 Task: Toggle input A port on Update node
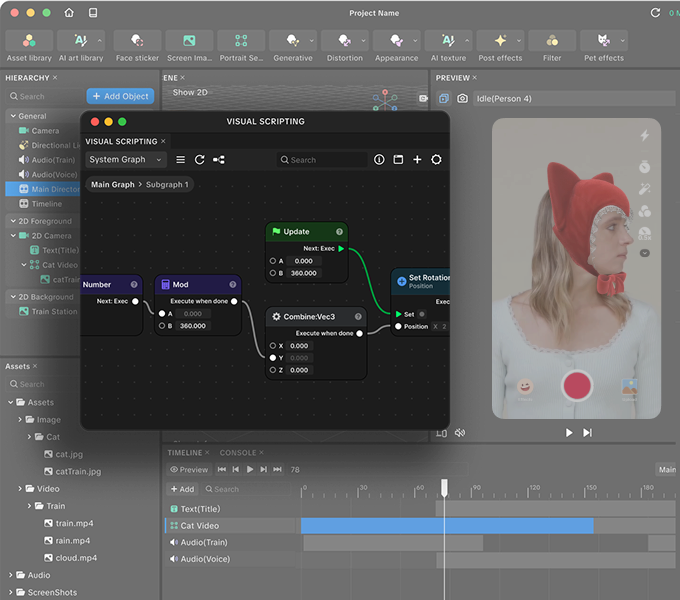(x=272, y=261)
